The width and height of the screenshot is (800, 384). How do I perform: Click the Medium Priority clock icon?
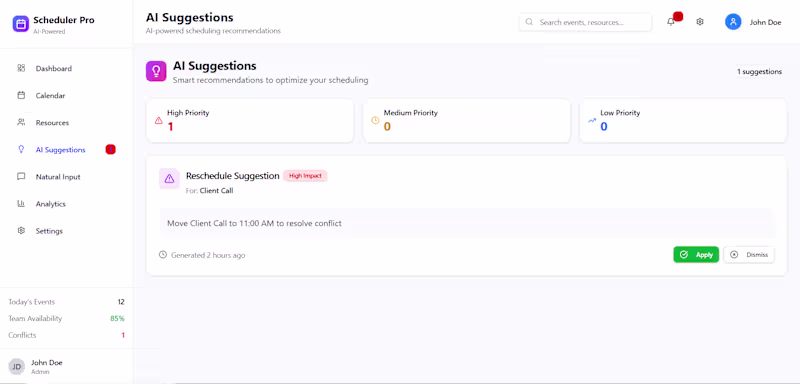point(375,121)
